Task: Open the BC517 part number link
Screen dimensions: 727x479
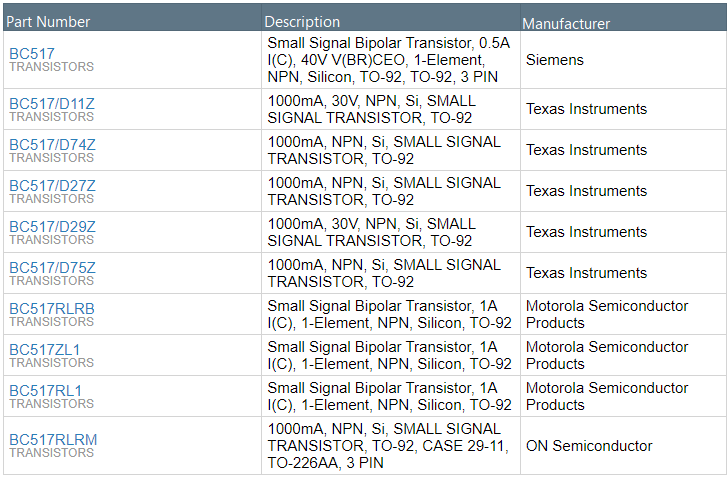Action: pos(32,53)
